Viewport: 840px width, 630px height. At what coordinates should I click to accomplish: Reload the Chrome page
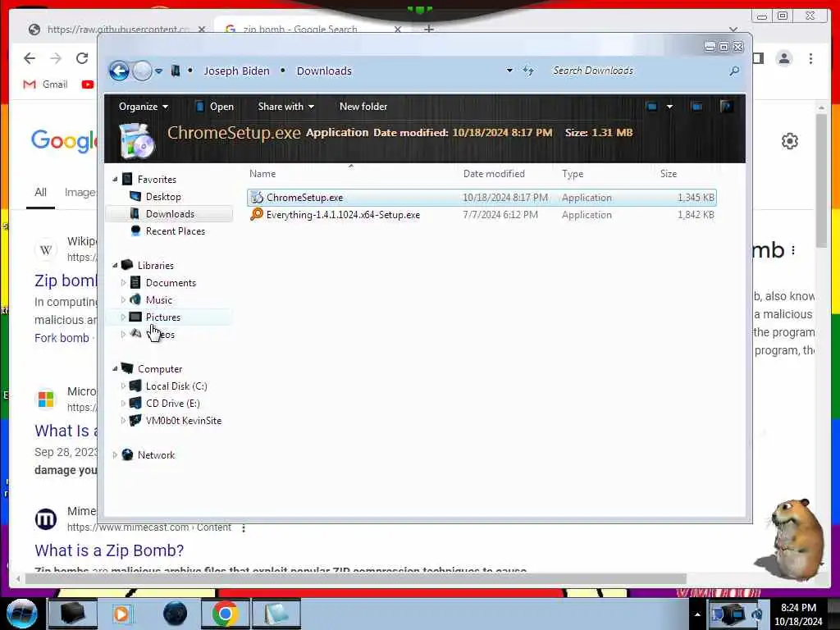tap(81, 58)
